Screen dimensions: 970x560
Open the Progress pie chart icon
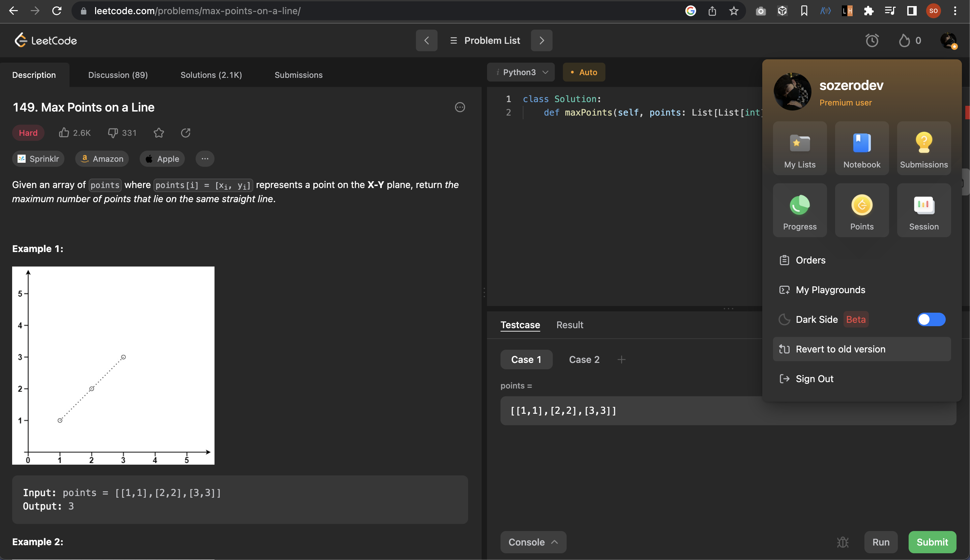pos(799,205)
